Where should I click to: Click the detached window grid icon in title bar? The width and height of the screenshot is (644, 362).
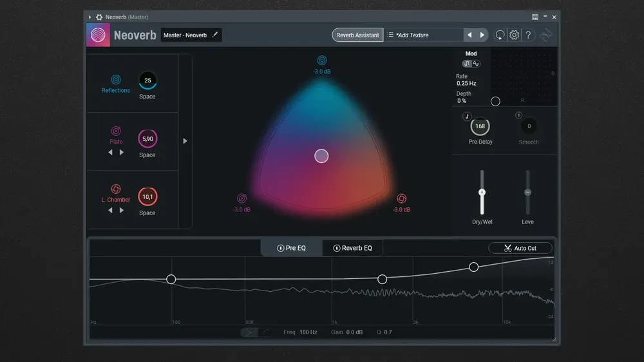point(535,17)
